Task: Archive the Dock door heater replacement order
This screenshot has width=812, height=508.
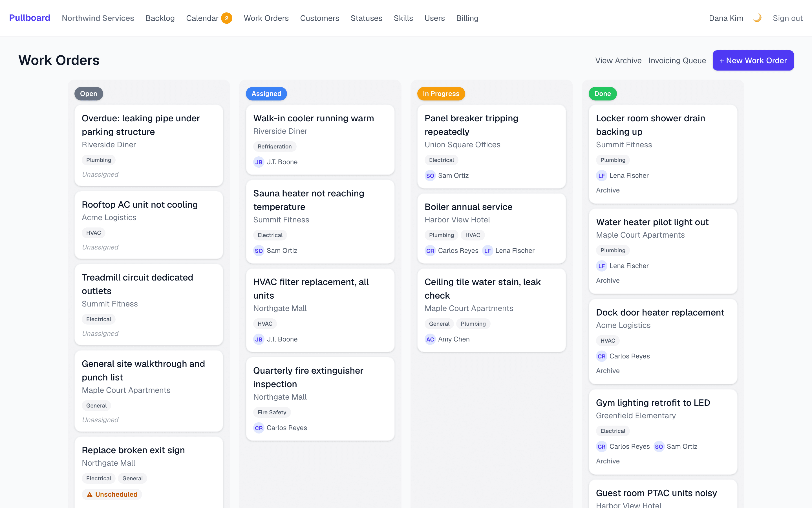Action: coord(608,371)
